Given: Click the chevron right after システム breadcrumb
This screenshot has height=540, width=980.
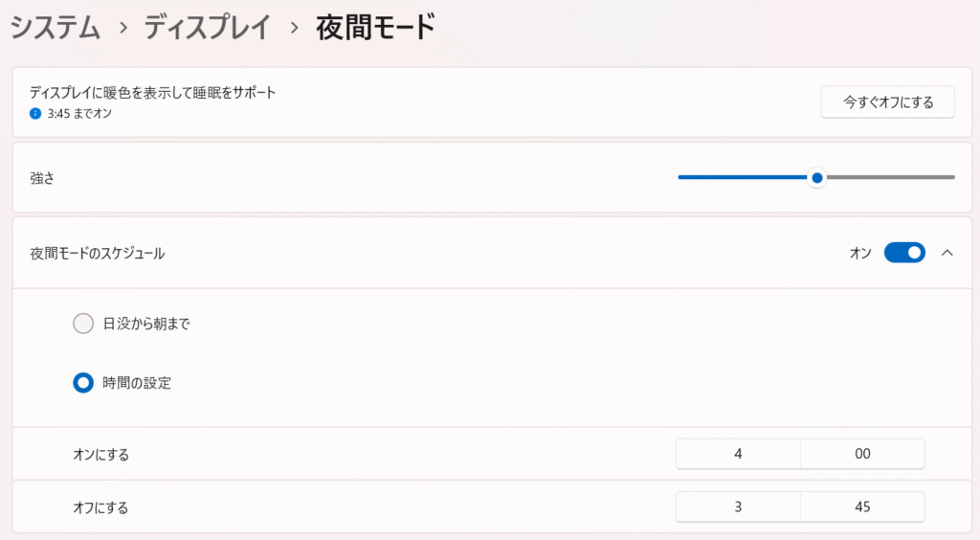Looking at the screenshot, I should (x=122, y=28).
